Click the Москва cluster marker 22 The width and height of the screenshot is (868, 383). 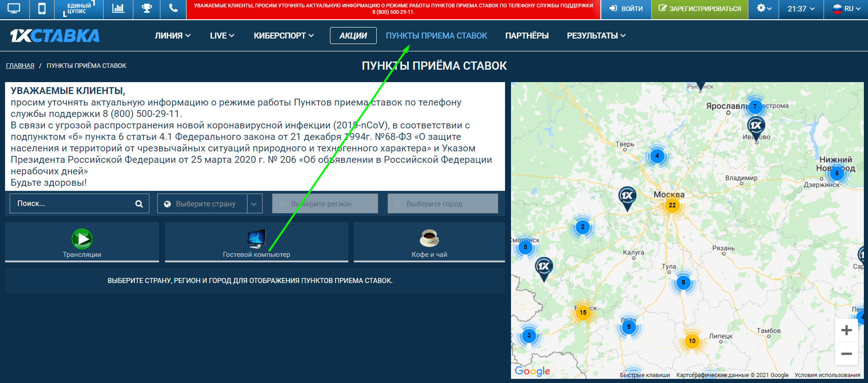[x=672, y=205]
